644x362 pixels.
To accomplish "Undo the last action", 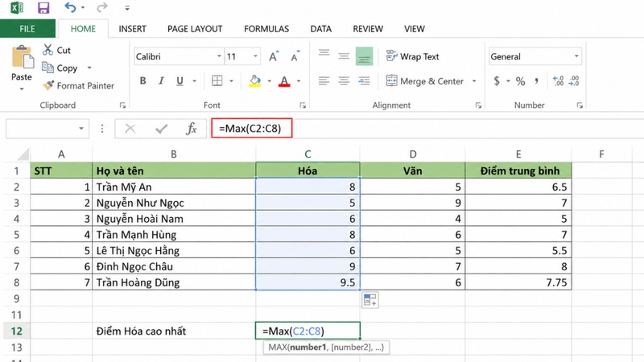I will 70,7.
